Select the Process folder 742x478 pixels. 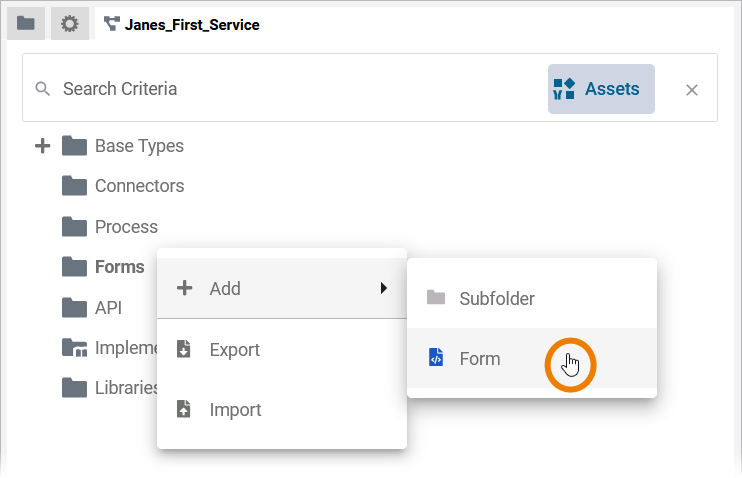(x=126, y=227)
